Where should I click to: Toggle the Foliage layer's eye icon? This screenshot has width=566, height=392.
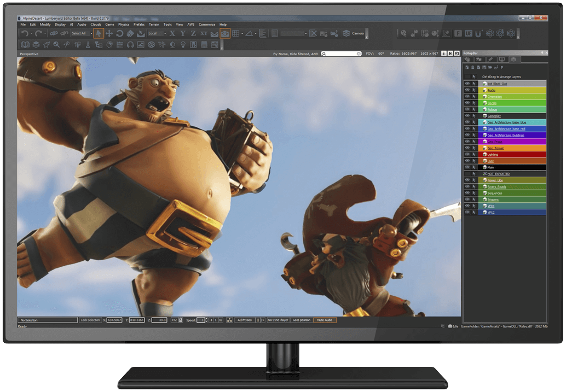point(467,109)
